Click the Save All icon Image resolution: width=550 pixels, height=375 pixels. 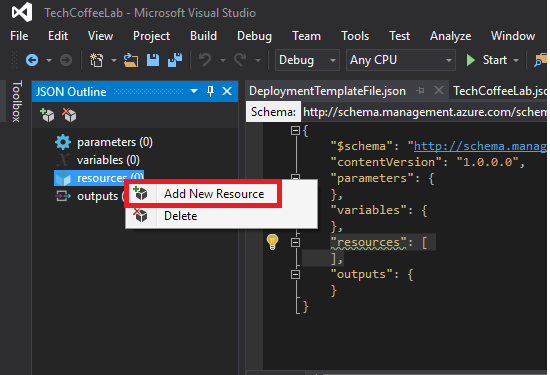175,60
